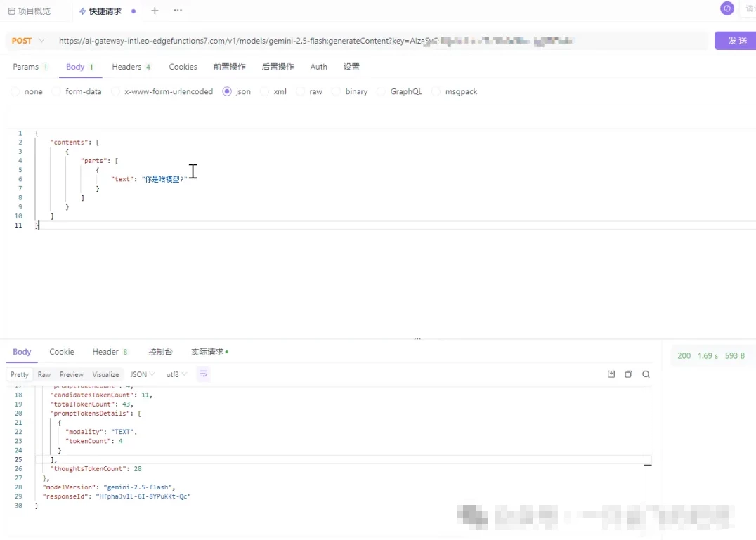Switch to the 快捷请求 tab

pos(100,11)
